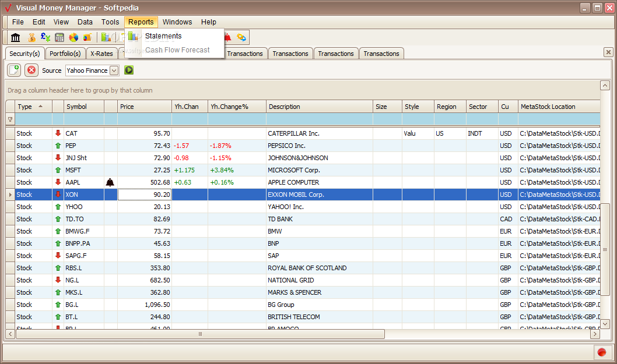Run the quote download green play button
617x364 pixels.
tap(129, 70)
